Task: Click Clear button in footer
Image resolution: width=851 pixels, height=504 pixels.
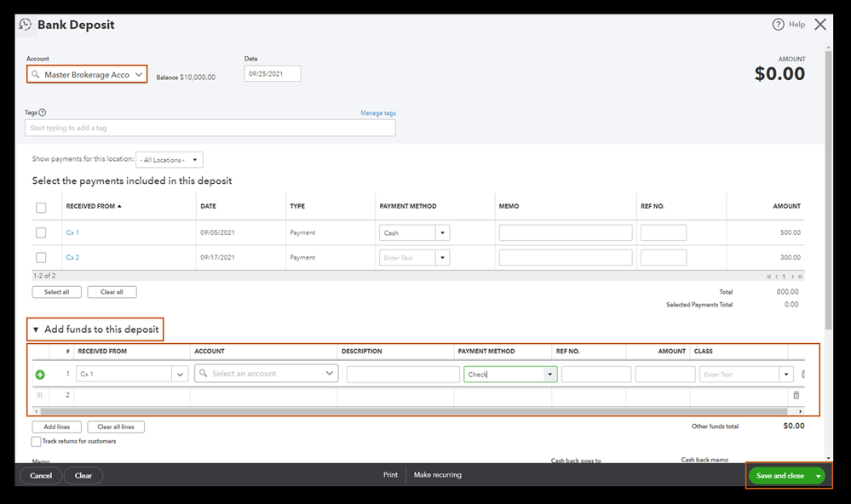Action: (x=83, y=476)
